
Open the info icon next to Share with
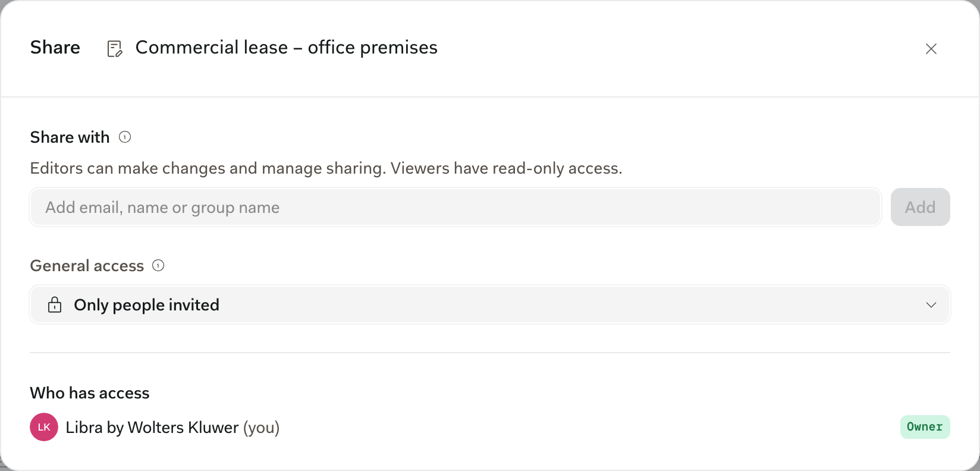point(125,137)
